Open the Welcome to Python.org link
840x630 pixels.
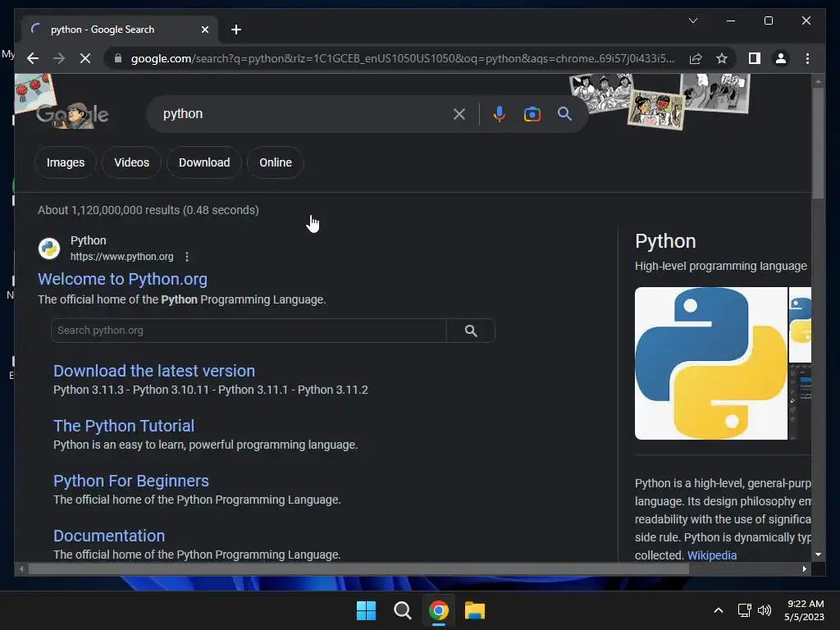click(x=122, y=279)
